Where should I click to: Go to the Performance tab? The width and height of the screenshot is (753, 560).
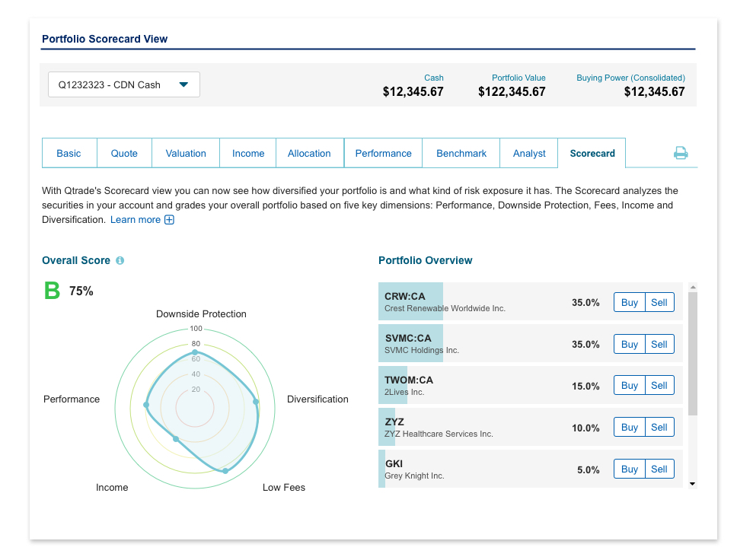pos(383,153)
